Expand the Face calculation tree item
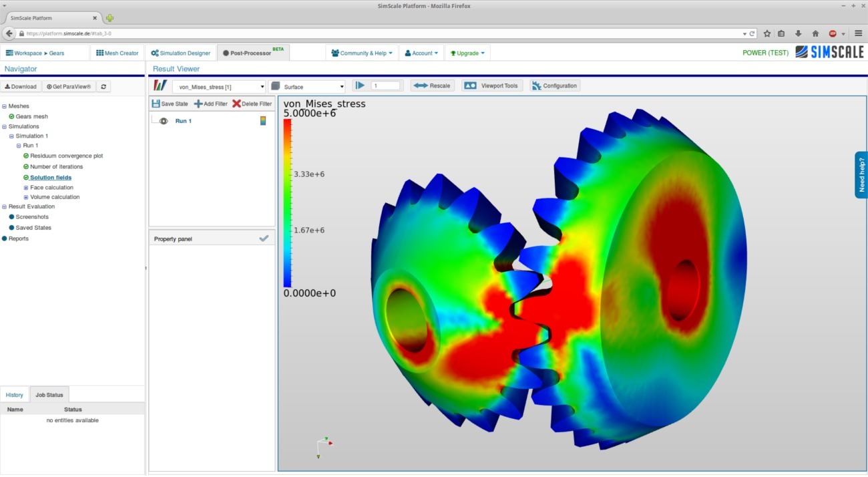The width and height of the screenshot is (868, 477). point(25,187)
